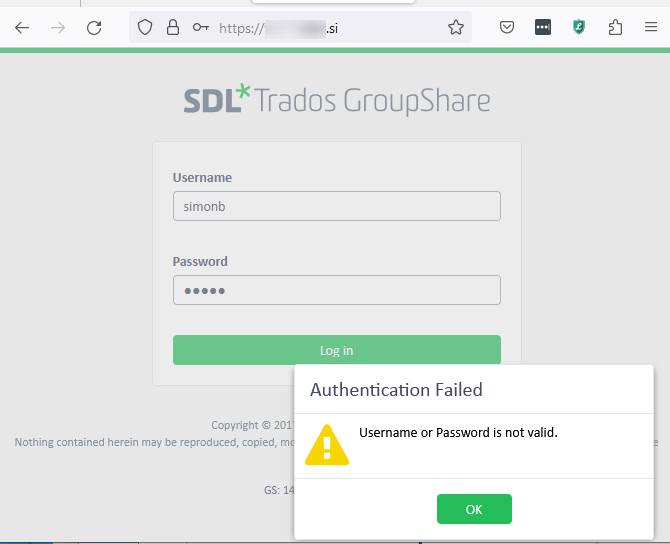Screen dimensions: 670x544
Task: Open the Extensions puzzle piece icon
Action: (615, 28)
